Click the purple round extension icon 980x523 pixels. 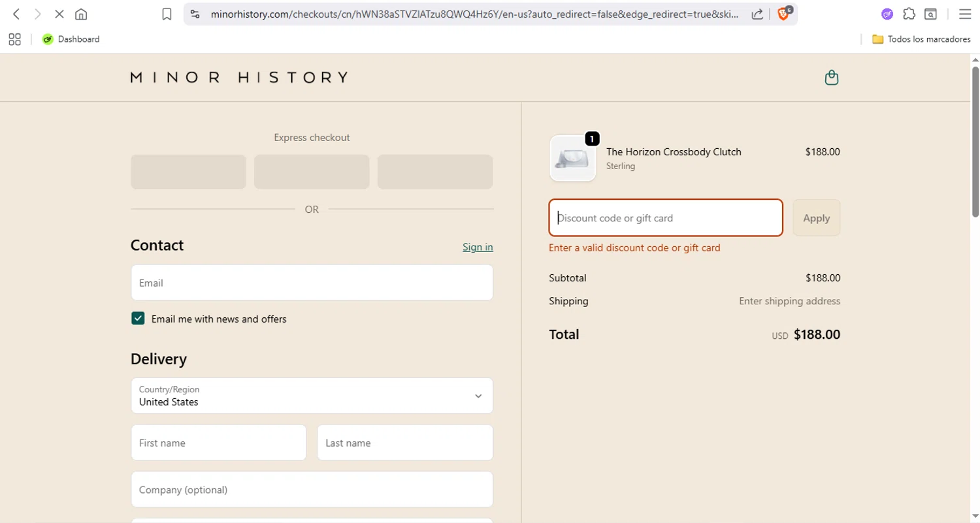coord(887,14)
